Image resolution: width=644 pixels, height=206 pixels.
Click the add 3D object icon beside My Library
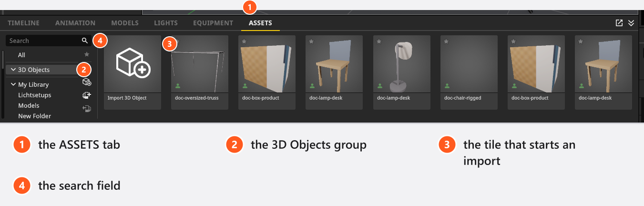(x=87, y=82)
